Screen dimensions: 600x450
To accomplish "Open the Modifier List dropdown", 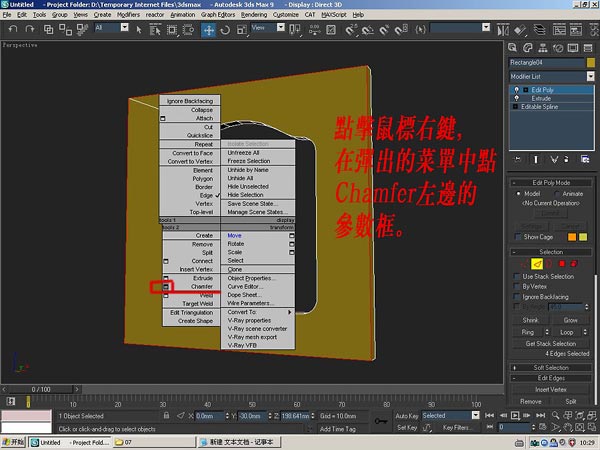I will coord(552,76).
